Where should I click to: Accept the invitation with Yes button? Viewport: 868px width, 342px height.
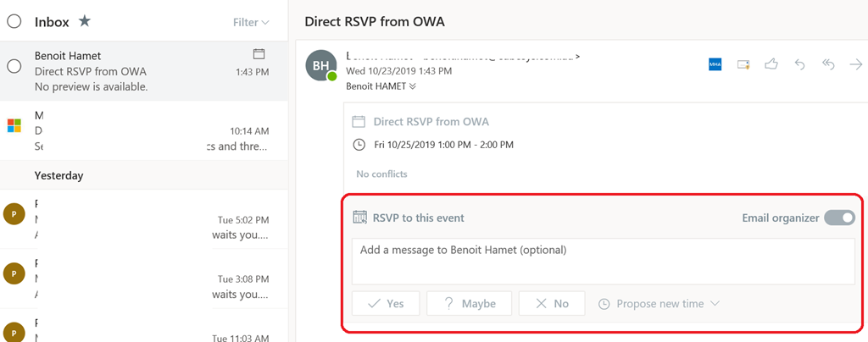coord(386,304)
